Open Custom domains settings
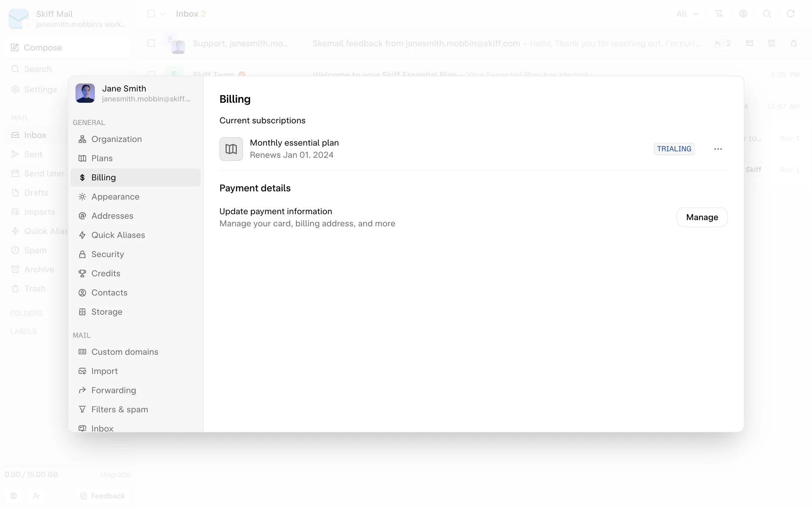The width and height of the screenshot is (812, 508). tap(124, 352)
